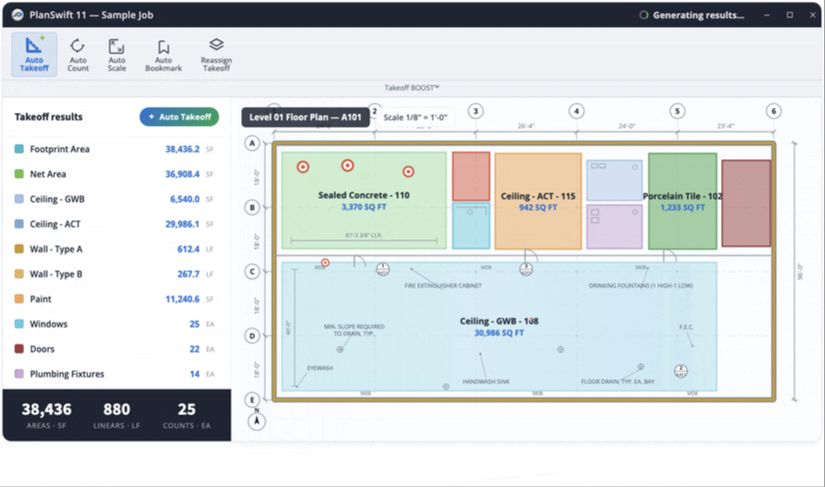
Task: Click column grid bubble 3
Action: (x=476, y=111)
